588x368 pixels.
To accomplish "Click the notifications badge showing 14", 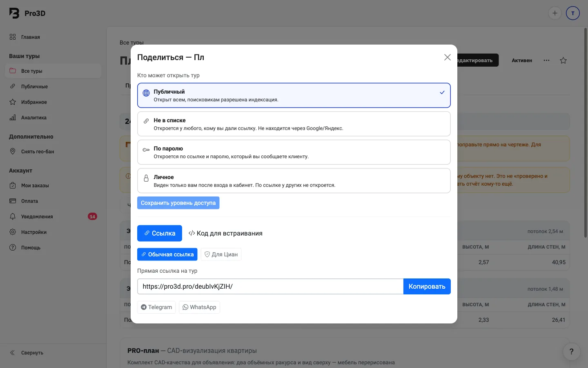I will tap(92, 216).
